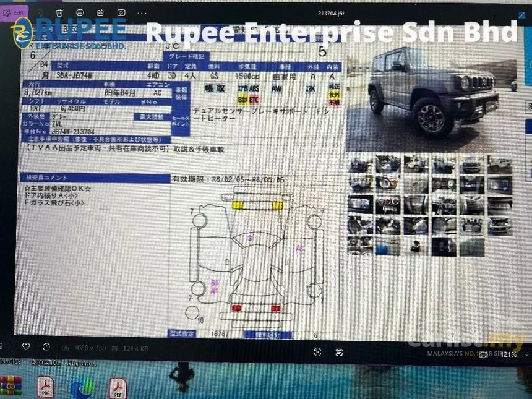Click the 3BA-JB74W model code text
This screenshot has width=532, height=399.
pos(74,75)
